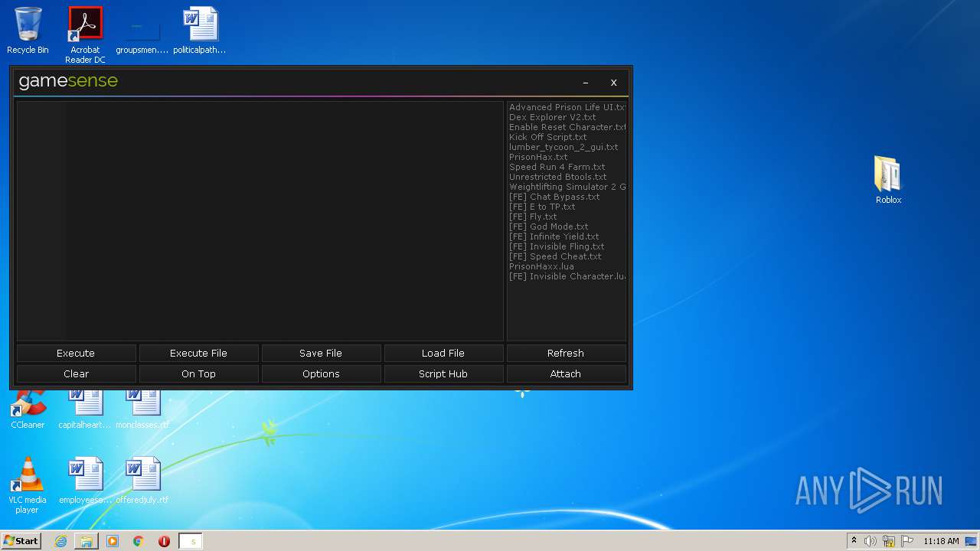Open the Options window
The height and width of the screenshot is (551, 980).
[321, 373]
